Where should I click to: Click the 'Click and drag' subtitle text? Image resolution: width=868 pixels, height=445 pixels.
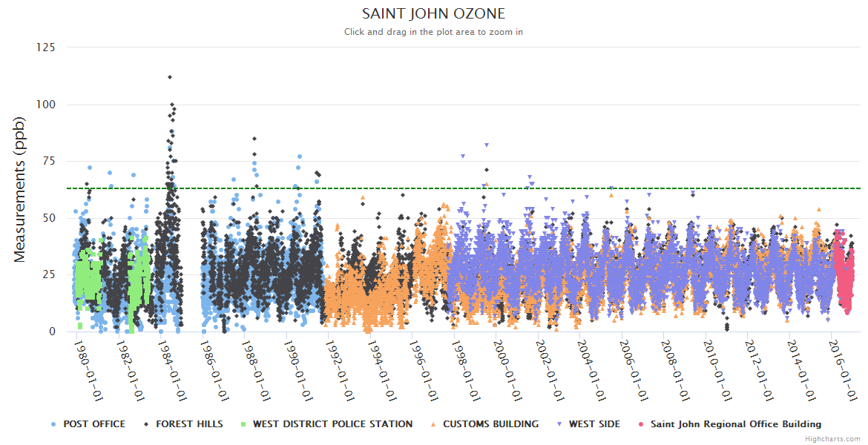(x=433, y=32)
